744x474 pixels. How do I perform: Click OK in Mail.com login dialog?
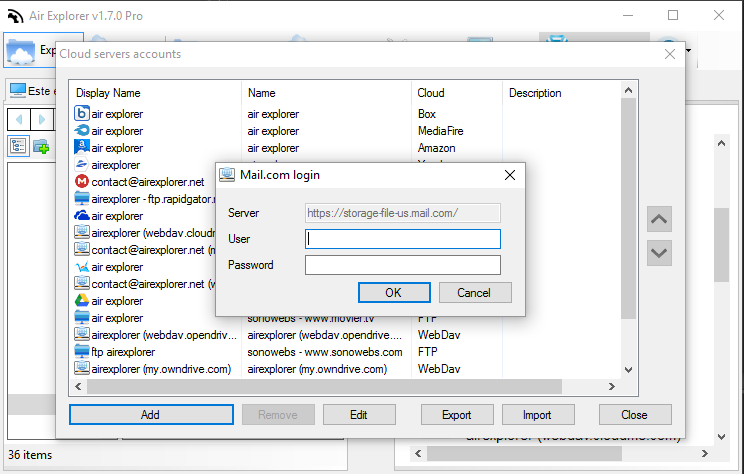tap(394, 293)
